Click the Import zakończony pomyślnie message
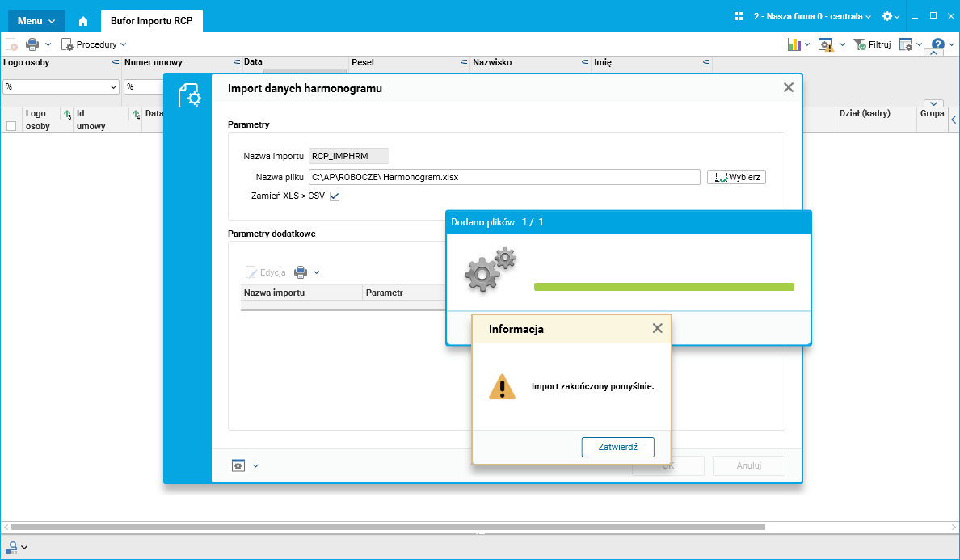 click(592, 387)
